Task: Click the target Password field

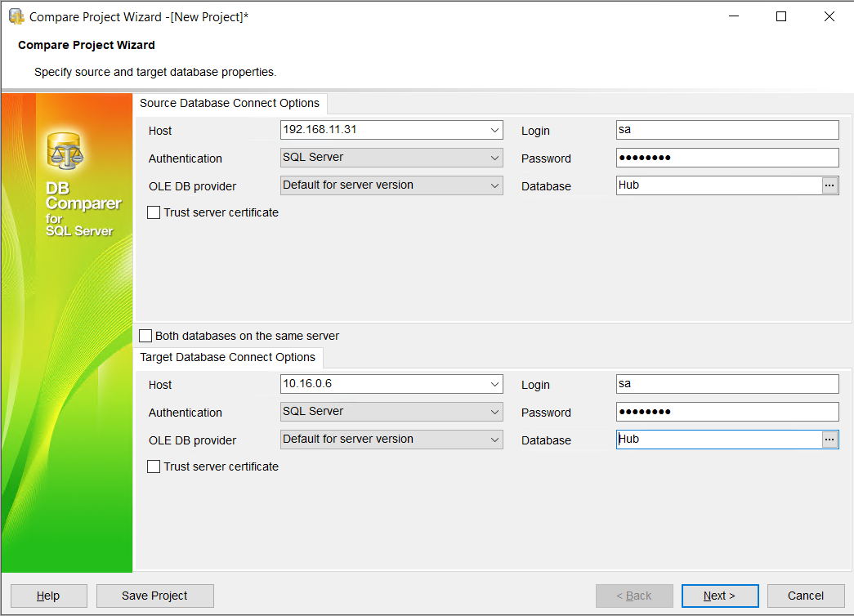Action: coord(727,411)
